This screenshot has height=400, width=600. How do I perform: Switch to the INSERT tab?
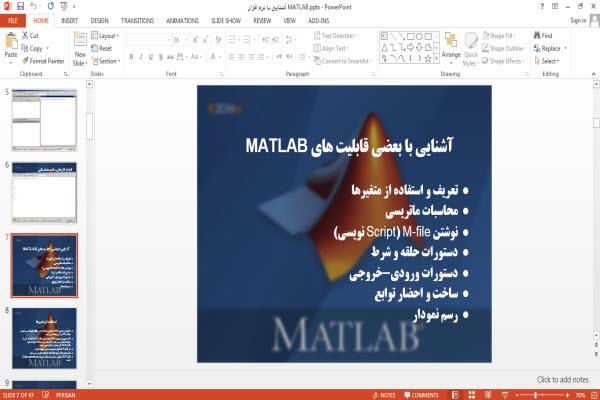coord(69,21)
